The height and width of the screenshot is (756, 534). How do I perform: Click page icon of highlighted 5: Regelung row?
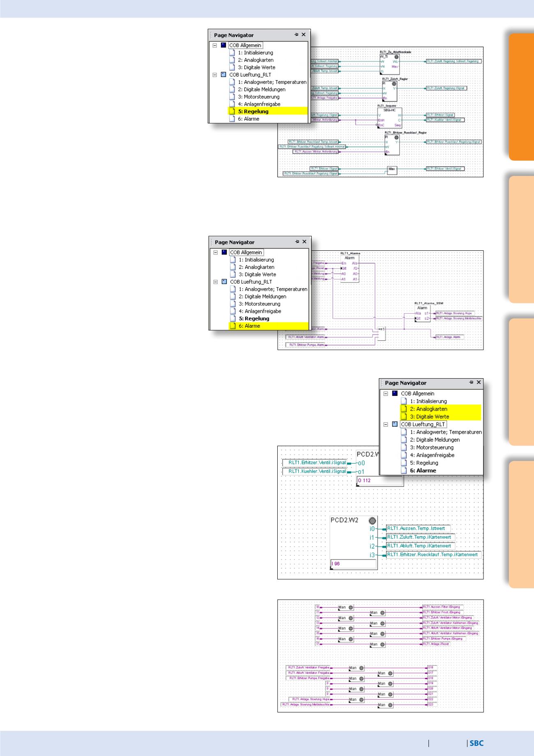(232, 111)
